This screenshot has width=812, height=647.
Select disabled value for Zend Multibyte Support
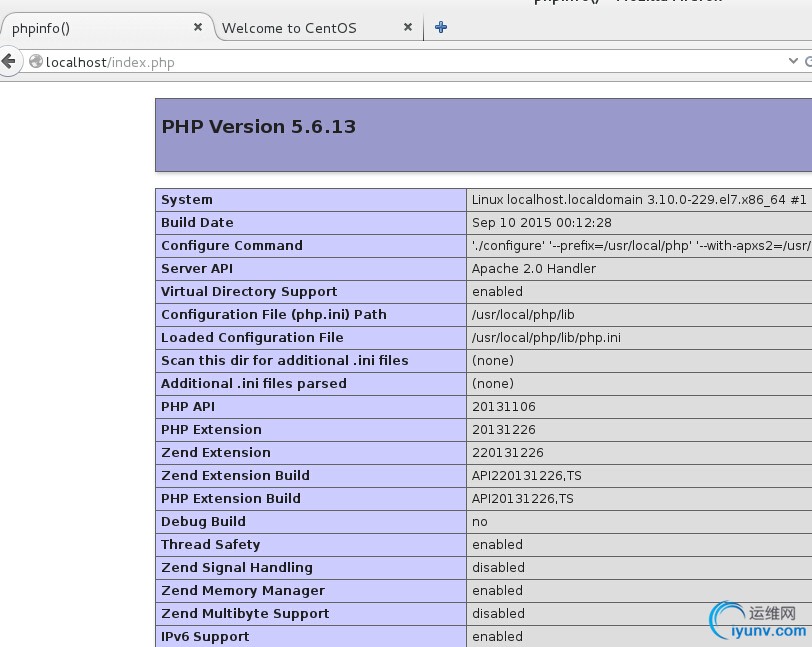pos(498,613)
